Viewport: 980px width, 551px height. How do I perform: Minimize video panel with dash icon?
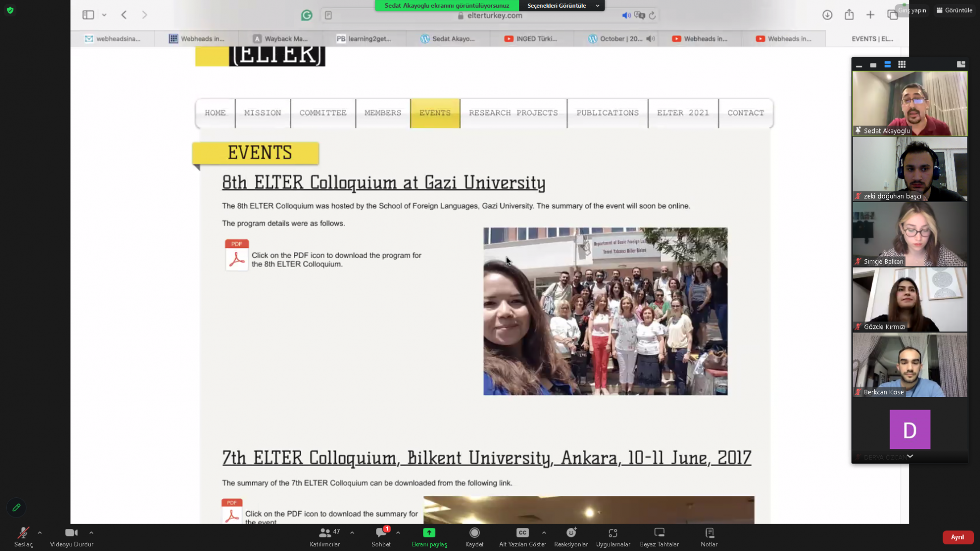[859, 65]
